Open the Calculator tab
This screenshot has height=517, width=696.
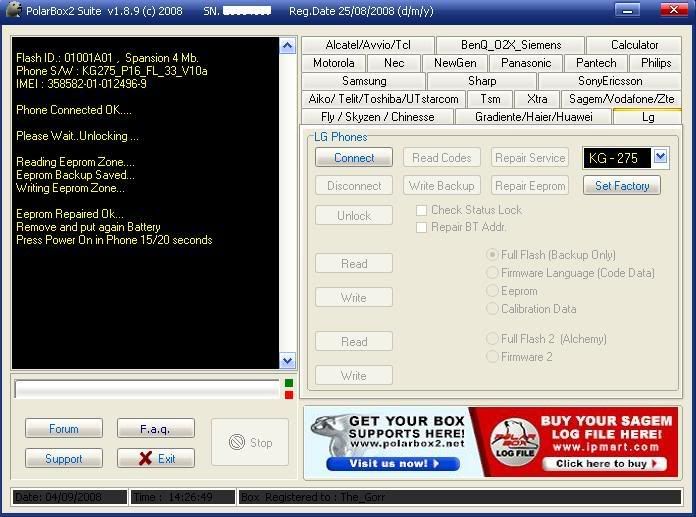click(634, 45)
